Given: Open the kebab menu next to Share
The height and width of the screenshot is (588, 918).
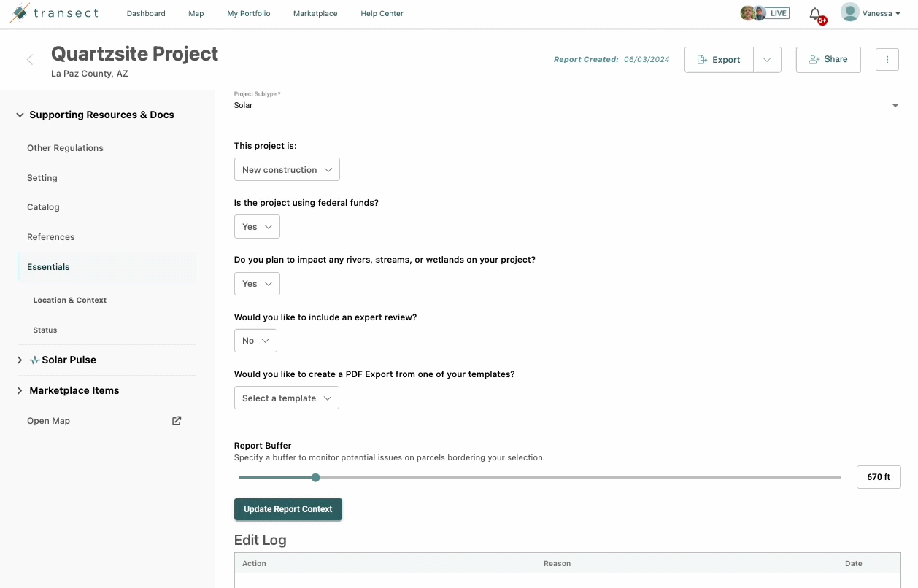Looking at the screenshot, I should tap(887, 59).
